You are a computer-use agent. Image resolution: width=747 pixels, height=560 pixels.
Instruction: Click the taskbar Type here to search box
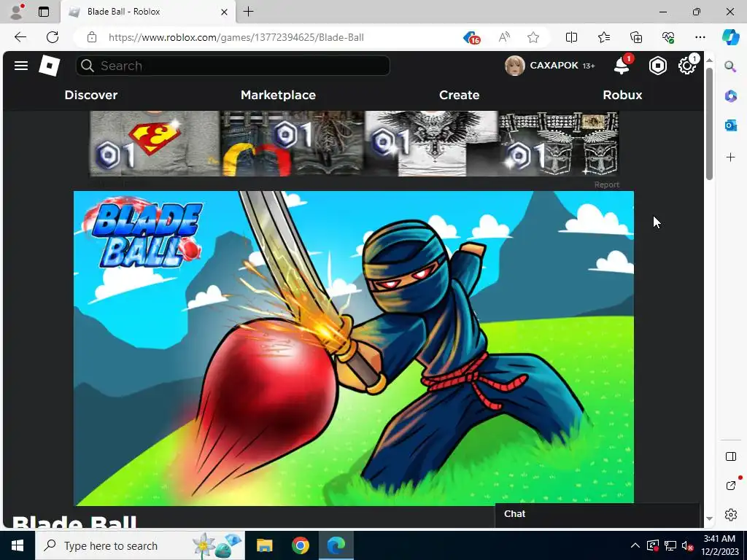pyautogui.click(x=139, y=545)
